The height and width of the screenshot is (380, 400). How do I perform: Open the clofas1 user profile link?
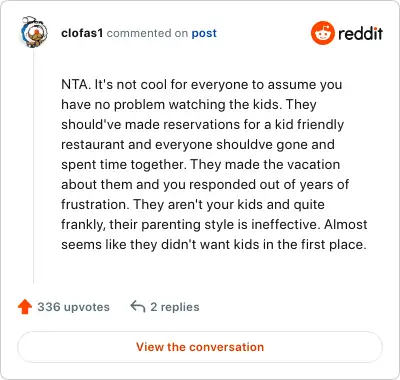pyautogui.click(x=82, y=33)
